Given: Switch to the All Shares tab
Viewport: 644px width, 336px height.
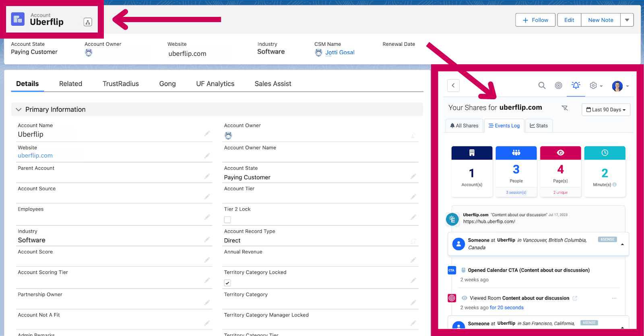Looking at the screenshot, I should tap(464, 126).
